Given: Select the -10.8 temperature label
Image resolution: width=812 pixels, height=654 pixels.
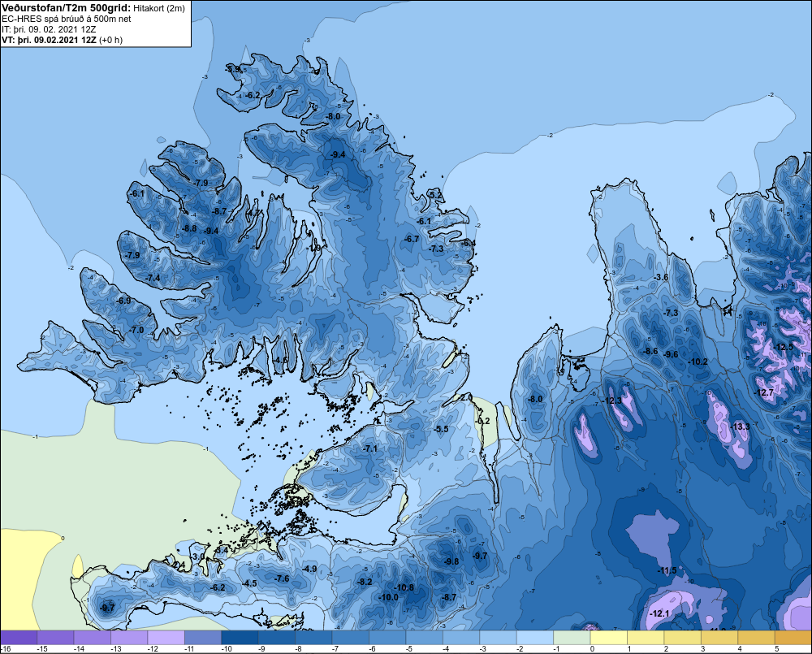Looking at the screenshot, I should pyautogui.click(x=404, y=587).
